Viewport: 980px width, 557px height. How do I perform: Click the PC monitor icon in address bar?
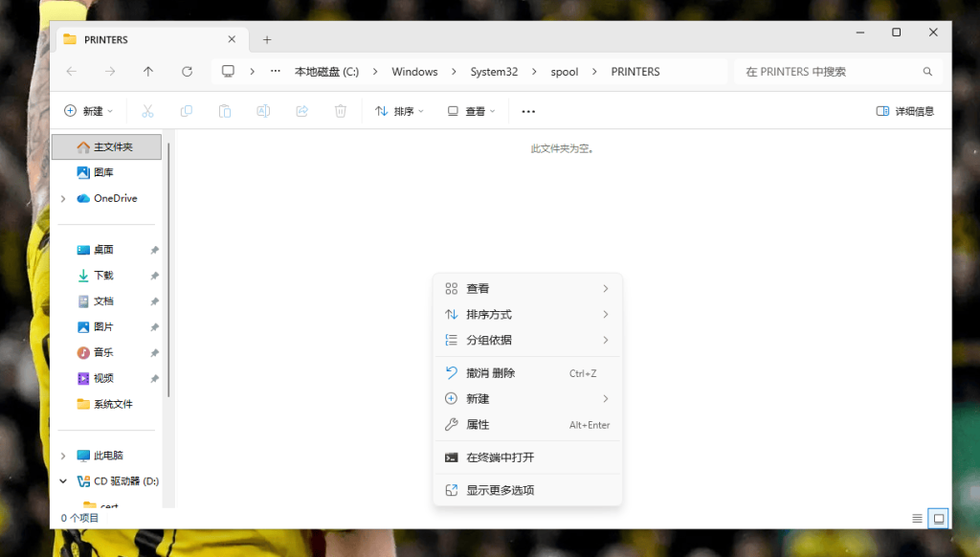(x=228, y=71)
